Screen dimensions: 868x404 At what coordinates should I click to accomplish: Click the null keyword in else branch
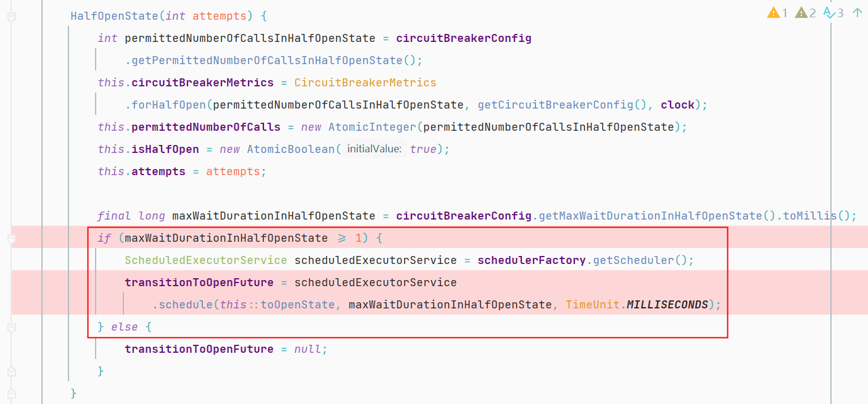pos(307,349)
